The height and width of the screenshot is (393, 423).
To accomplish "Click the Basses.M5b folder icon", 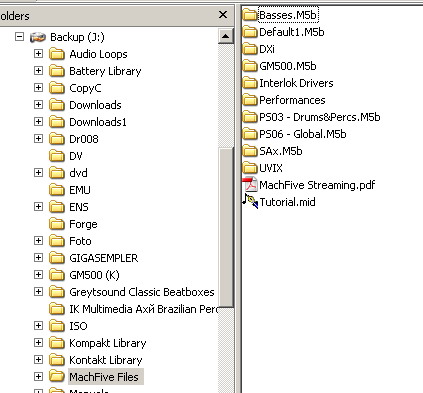I will pos(250,15).
